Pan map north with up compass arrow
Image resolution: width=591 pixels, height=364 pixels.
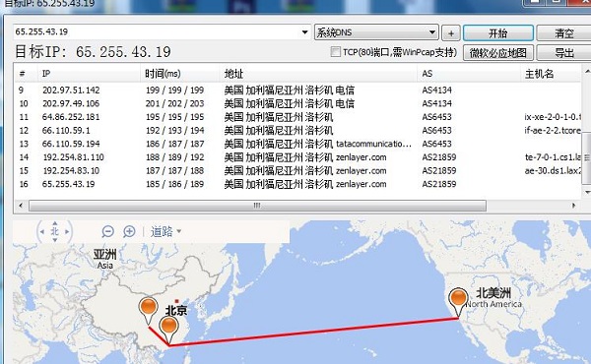point(54,223)
